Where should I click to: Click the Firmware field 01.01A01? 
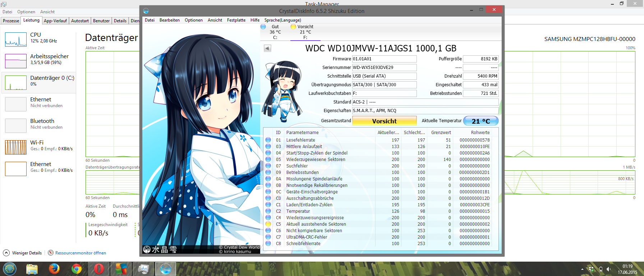tap(384, 59)
